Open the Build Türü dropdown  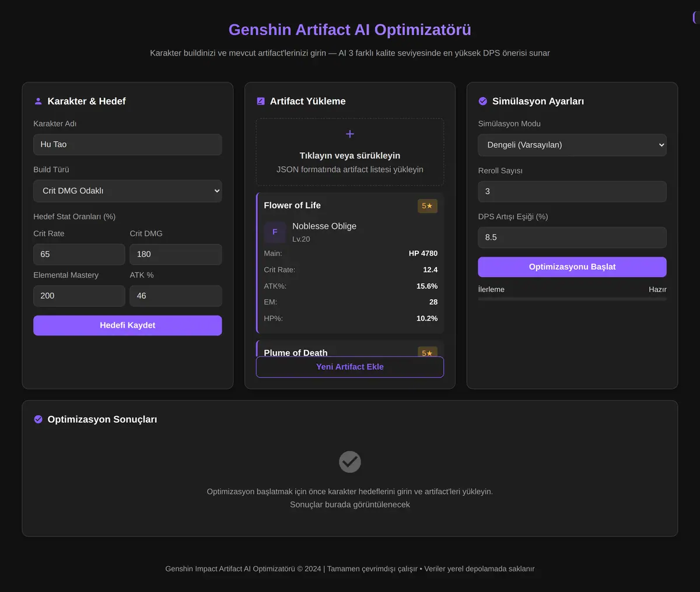[x=128, y=191]
